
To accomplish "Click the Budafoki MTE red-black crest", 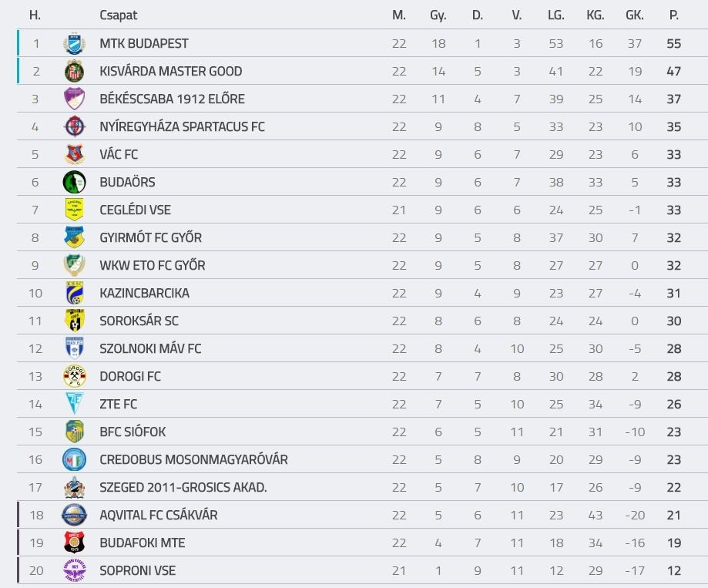I will (x=74, y=543).
